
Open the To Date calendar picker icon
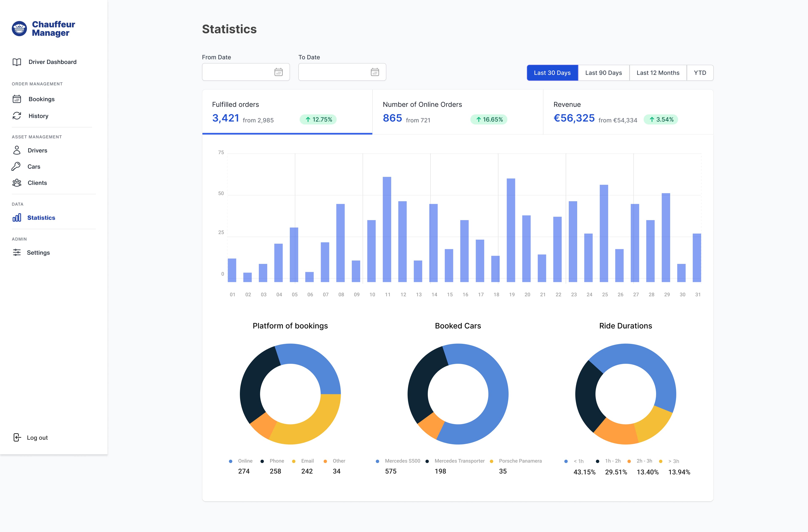click(375, 72)
